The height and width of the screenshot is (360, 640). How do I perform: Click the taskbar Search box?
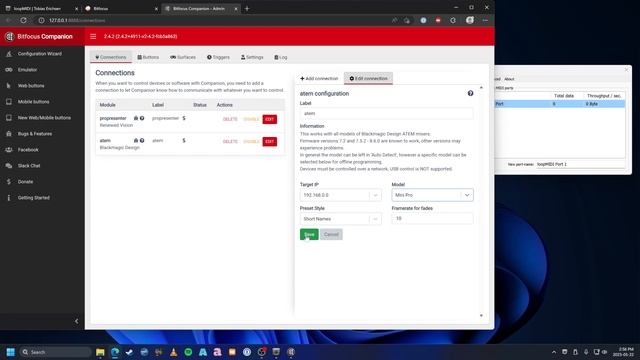coord(55,352)
